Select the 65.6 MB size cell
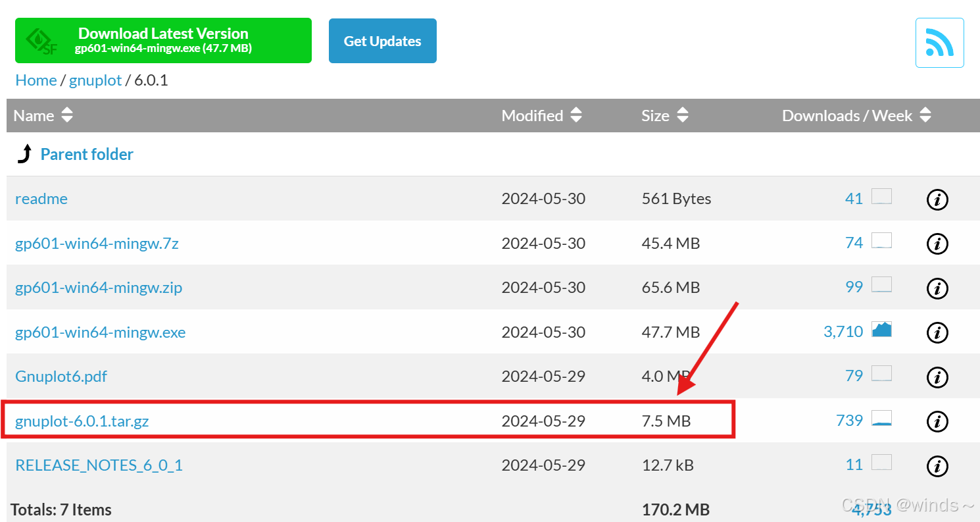 tap(670, 288)
